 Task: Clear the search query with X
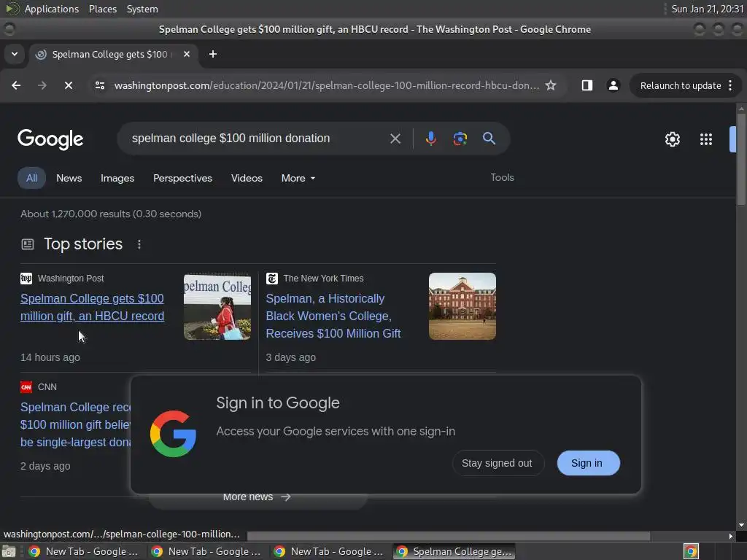tap(395, 139)
